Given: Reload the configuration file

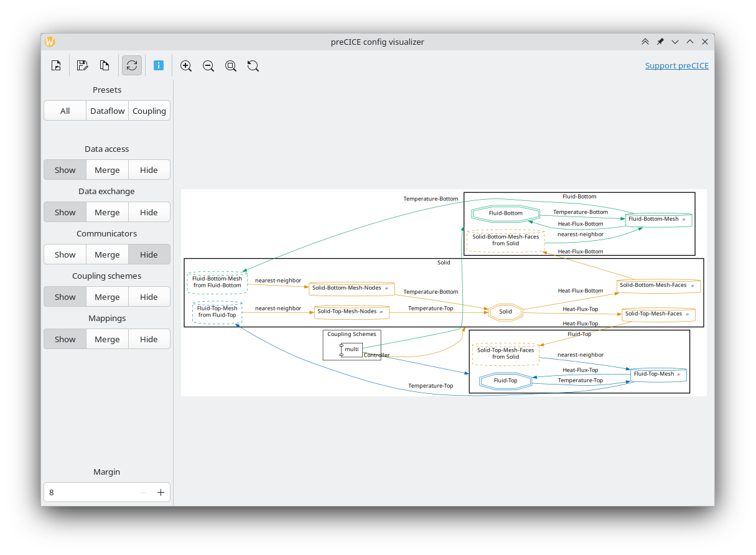Looking at the screenshot, I should point(131,65).
